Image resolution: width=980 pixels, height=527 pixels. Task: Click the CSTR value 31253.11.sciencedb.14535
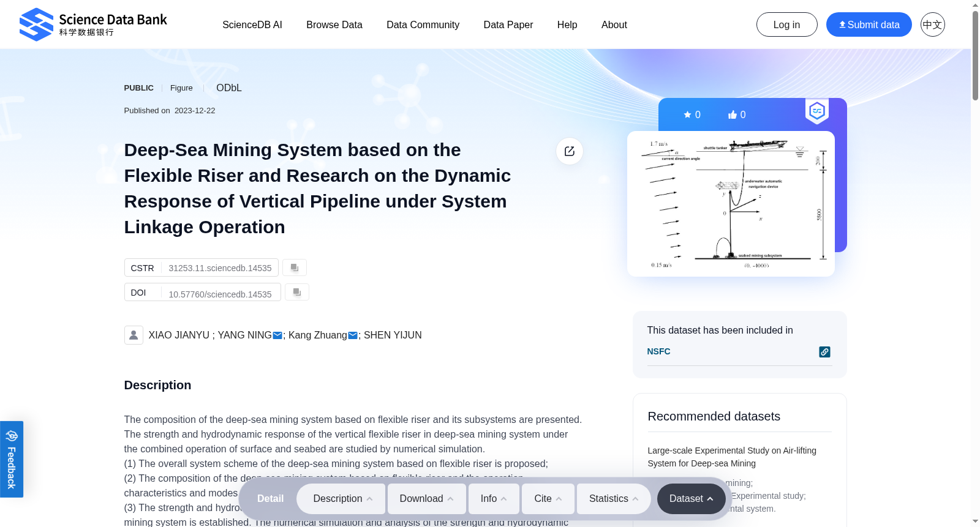220,268
